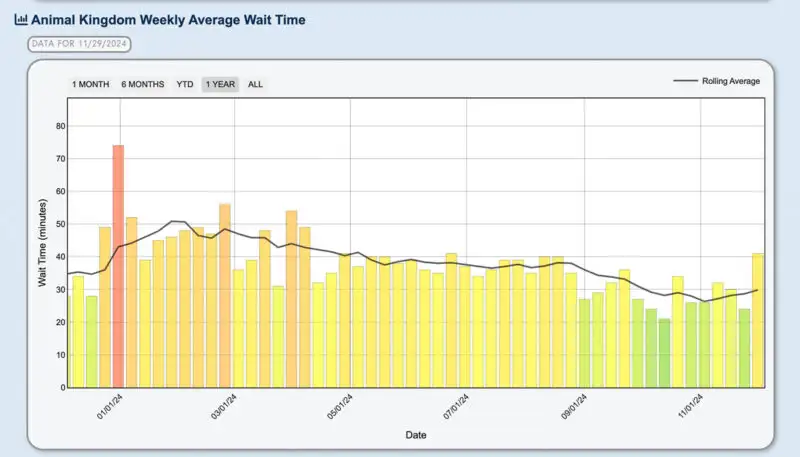800x457 pixels.
Task: Click the 09/01/24 axis label
Action: pos(574,407)
